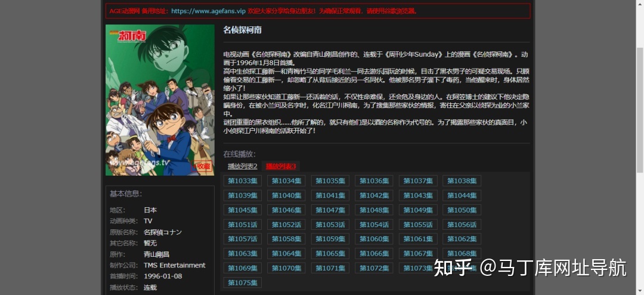Viewport: 644px width, 295px height.
Task: Select episode 第1072集
Action: click(374, 268)
